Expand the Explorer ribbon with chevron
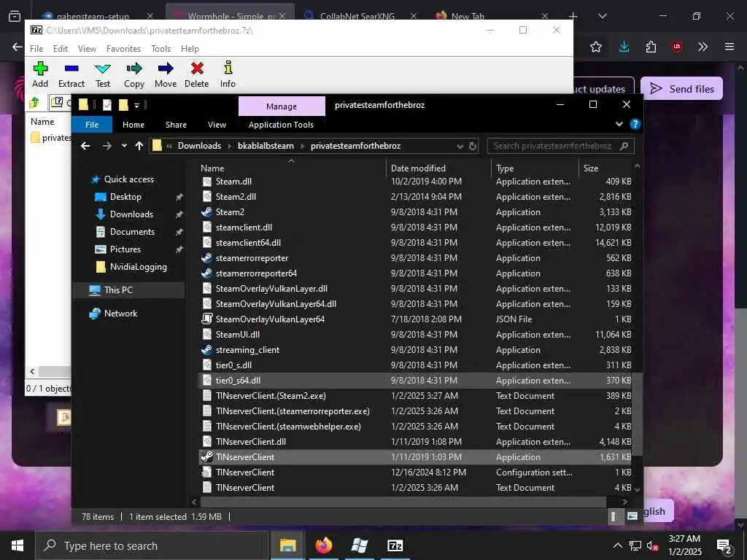This screenshot has height=560, width=747. pos(619,124)
